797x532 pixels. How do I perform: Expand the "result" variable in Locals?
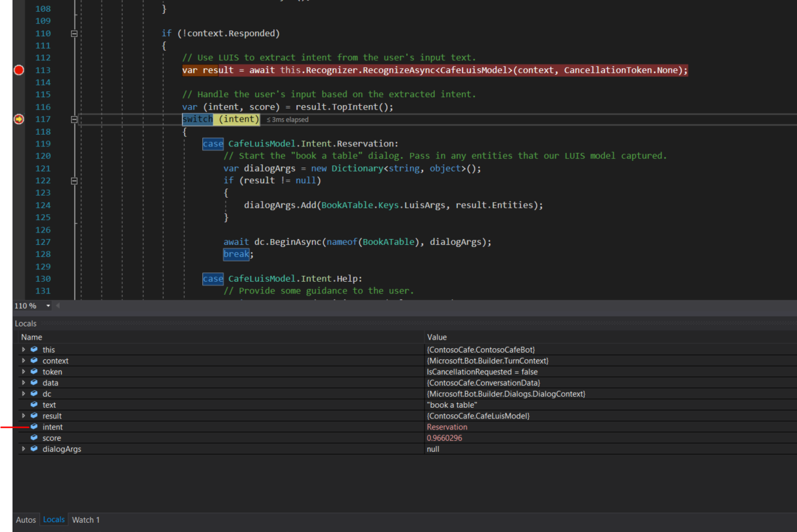coord(24,415)
